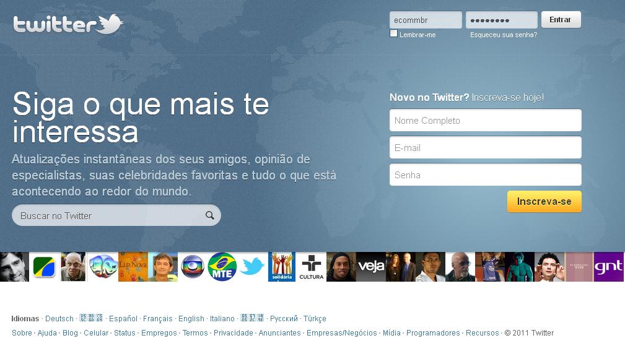Click the Inscreva-se signup button
This screenshot has height=364, width=625.
click(x=544, y=202)
